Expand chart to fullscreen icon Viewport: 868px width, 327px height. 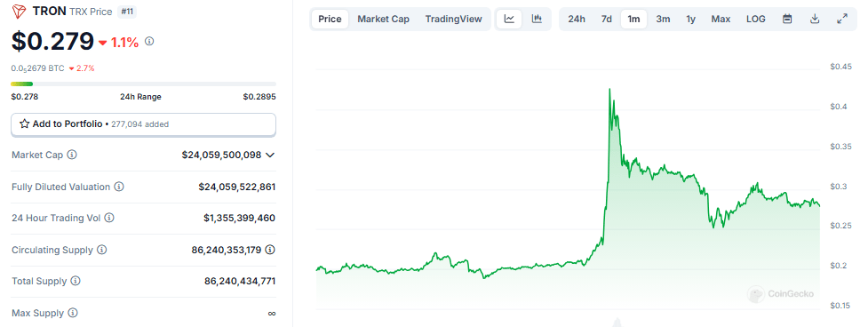pyautogui.click(x=842, y=19)
